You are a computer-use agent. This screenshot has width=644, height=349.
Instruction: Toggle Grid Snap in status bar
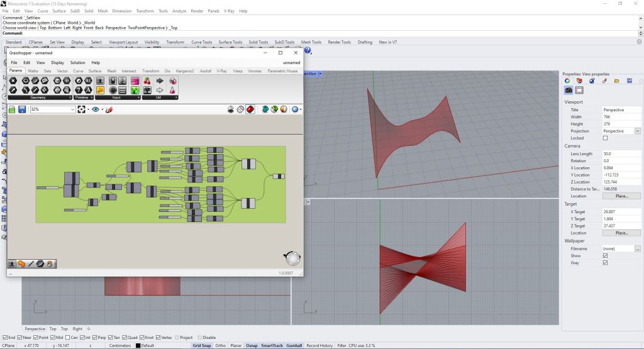point(201,345)
